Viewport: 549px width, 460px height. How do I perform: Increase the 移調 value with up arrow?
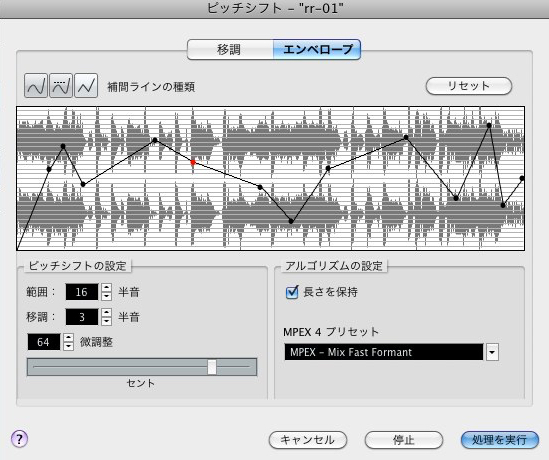coord(106,313)
